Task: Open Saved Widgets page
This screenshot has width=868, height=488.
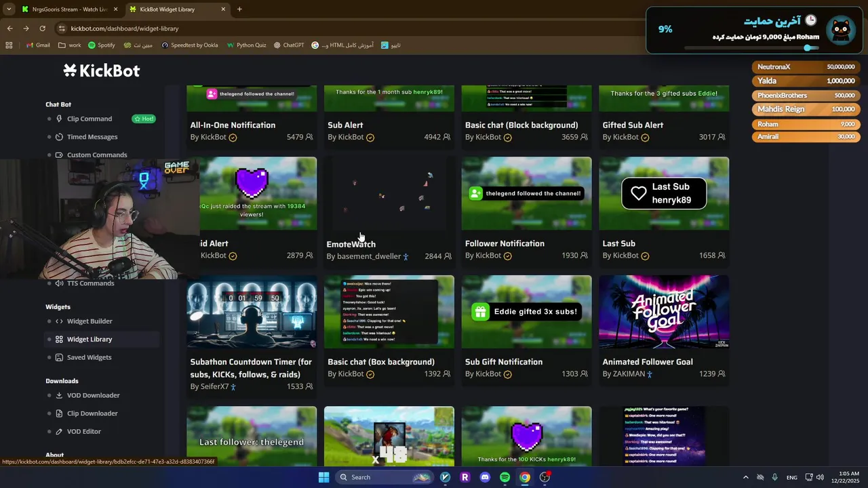Action: 90,357
